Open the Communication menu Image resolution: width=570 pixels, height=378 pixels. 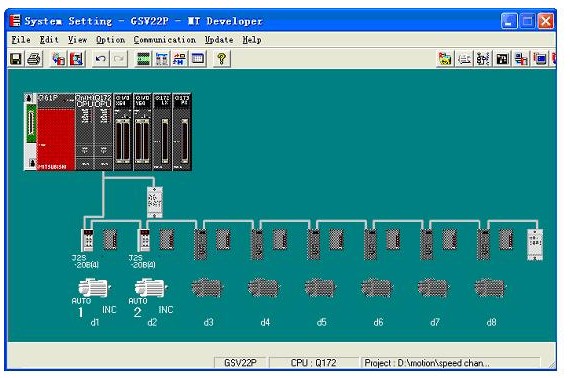(x=164, y=40)
